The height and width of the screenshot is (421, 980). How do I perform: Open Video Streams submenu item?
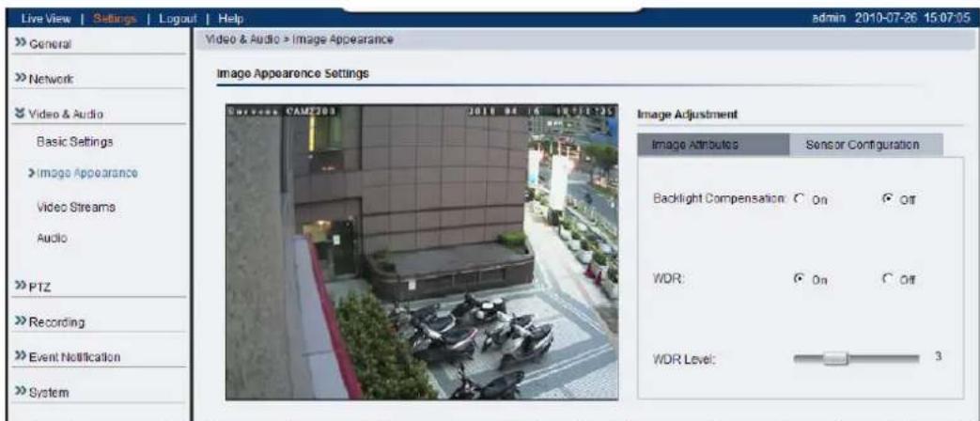click(x=75, y=206)
